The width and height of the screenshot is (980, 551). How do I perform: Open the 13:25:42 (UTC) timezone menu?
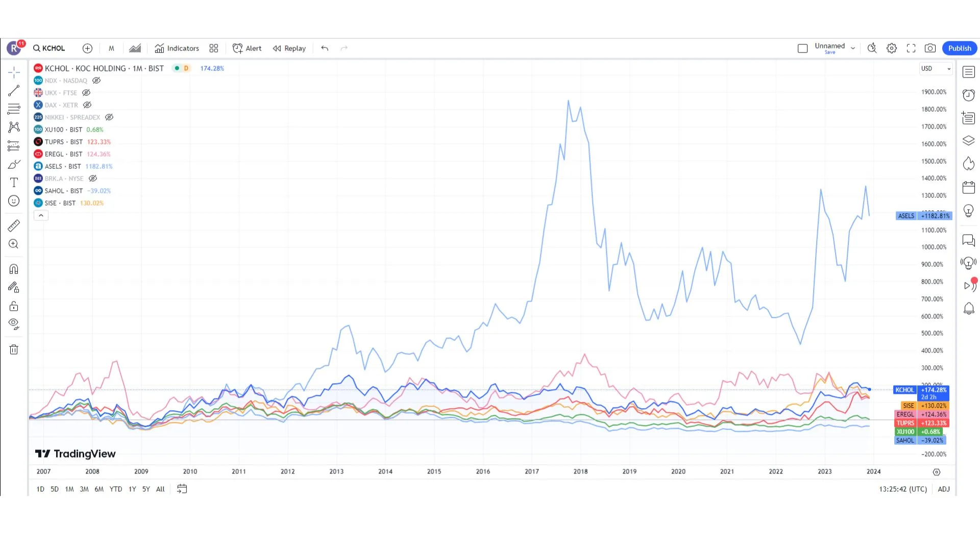pyautogui.click(x=903, y=489)
